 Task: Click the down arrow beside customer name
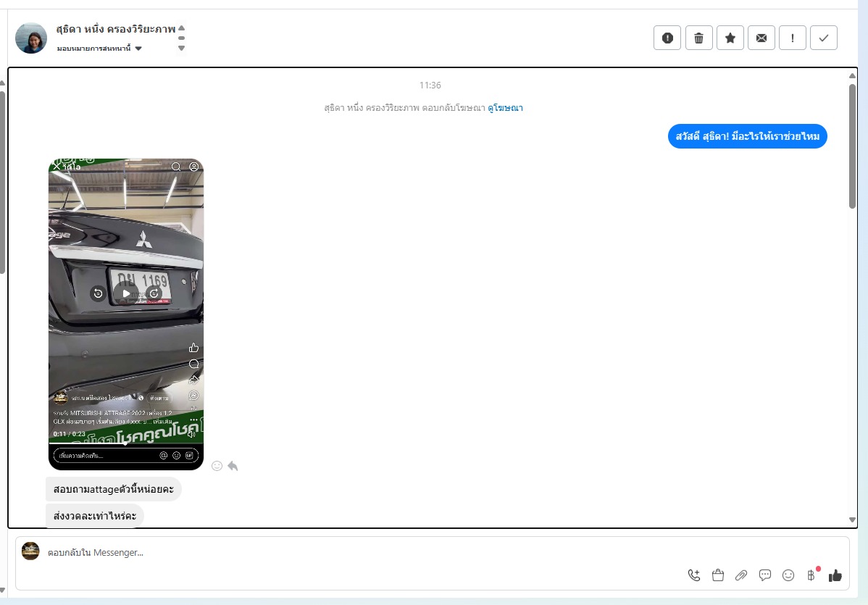(x=182, y=49)
